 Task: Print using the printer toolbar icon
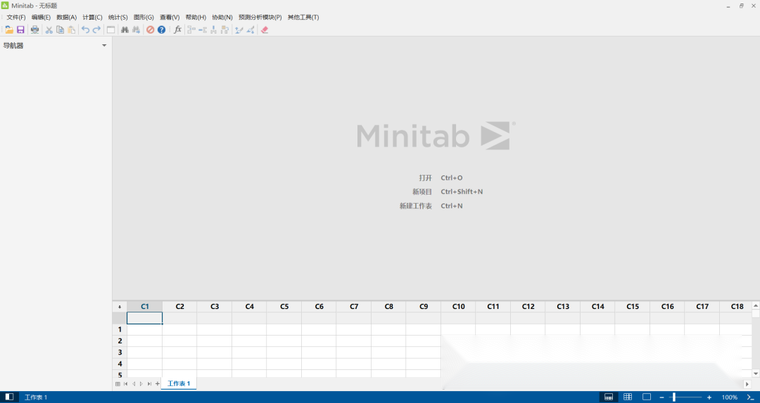click(x=35, y=30)
